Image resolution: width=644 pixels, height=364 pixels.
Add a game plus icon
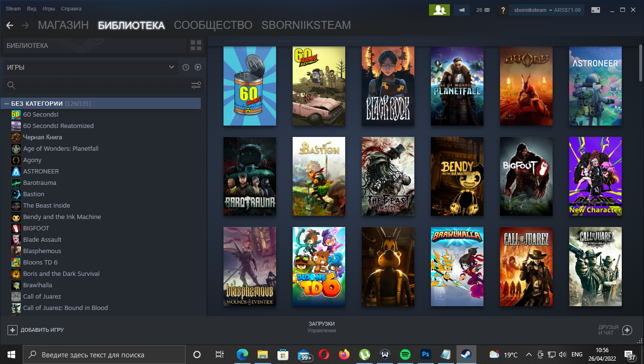click(13, 330)
